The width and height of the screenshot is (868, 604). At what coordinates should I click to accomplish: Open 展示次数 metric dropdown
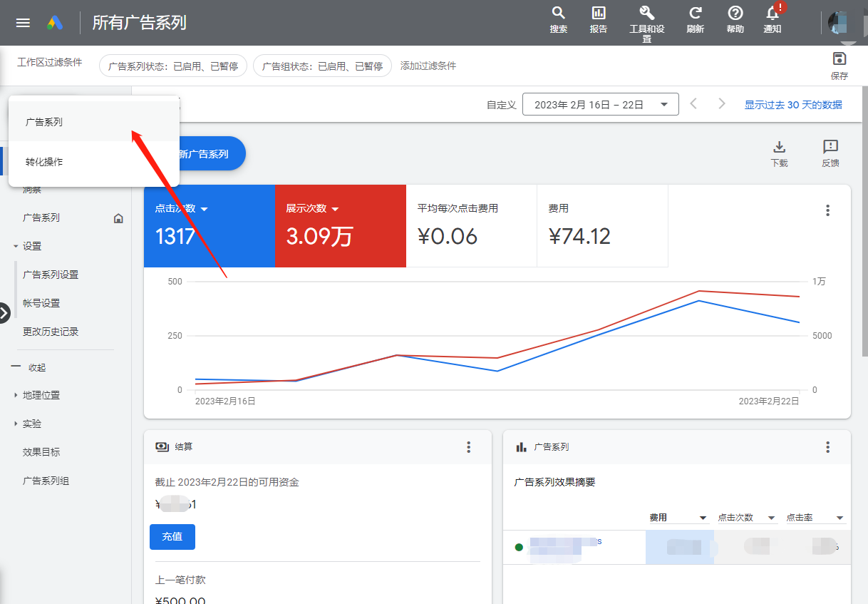335,209
